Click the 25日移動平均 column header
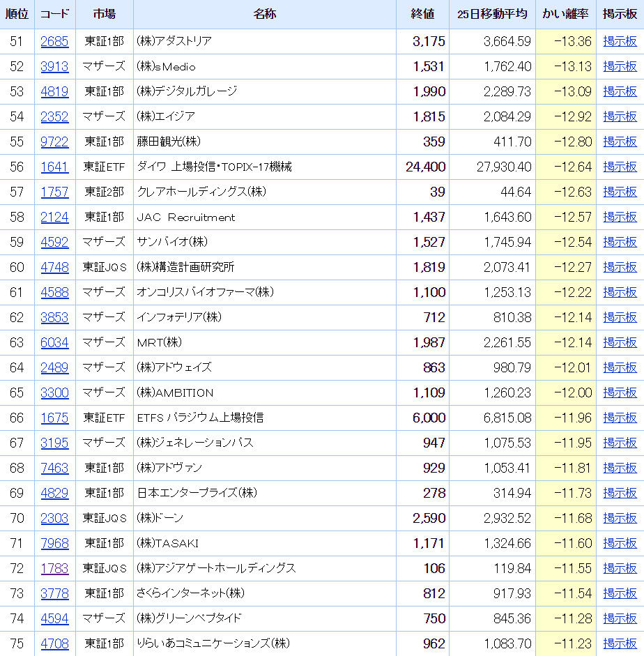644x656 pixels. pos(492,14)
